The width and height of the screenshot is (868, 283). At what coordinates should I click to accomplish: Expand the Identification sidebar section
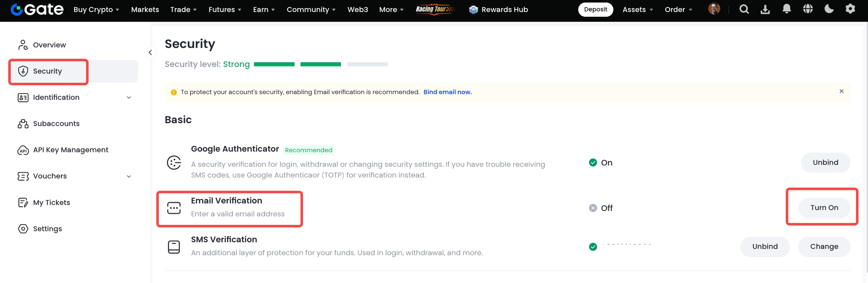point(129,98)
